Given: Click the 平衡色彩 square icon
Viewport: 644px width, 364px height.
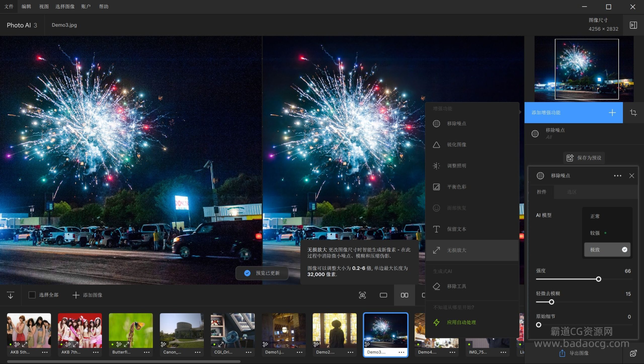Looking at the screenshot, I should pyautogui.click(x=436, y=187).
